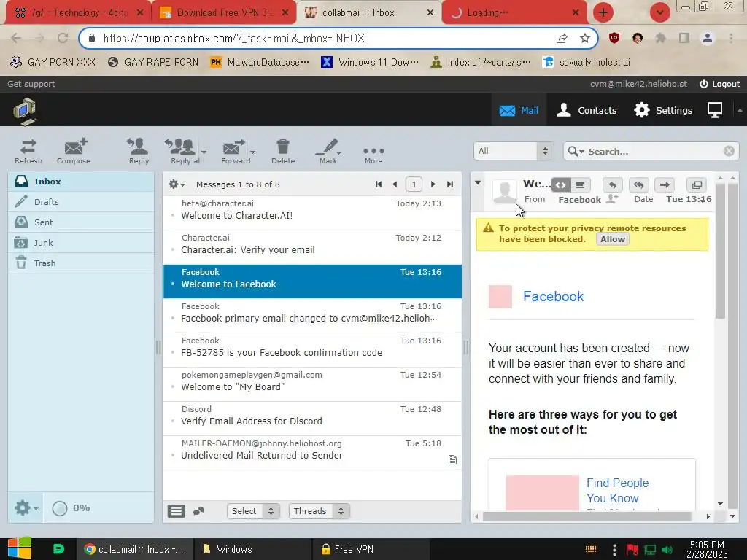Open Welcome to "My Board" email
Viewport: 747px width, 560px height.
tap(312, 384)
